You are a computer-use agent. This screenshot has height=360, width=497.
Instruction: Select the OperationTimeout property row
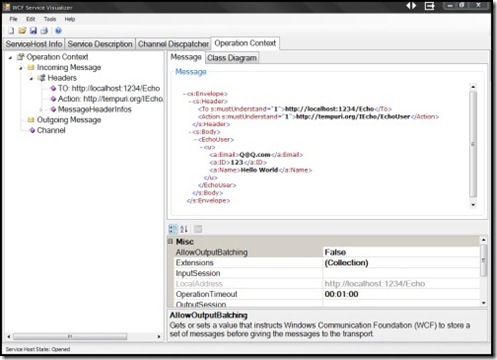[327, 294]
